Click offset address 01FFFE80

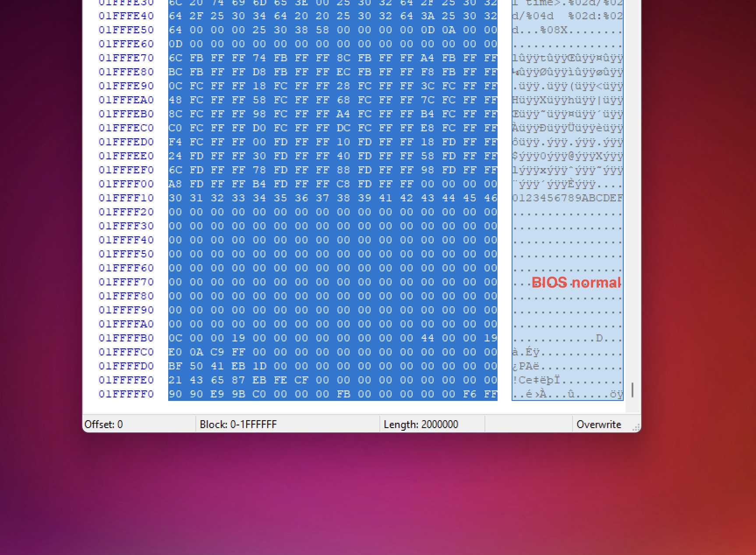(x=126, y=72)
